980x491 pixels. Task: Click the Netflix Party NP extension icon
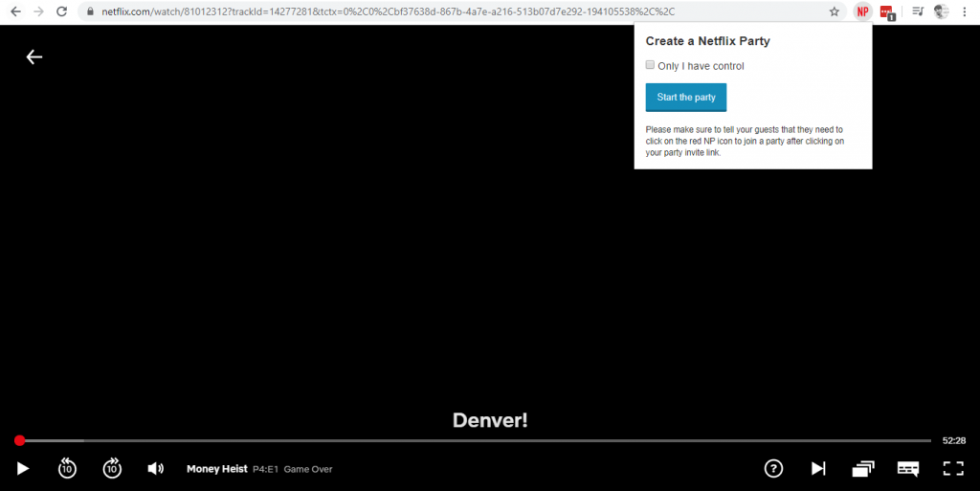862,11
